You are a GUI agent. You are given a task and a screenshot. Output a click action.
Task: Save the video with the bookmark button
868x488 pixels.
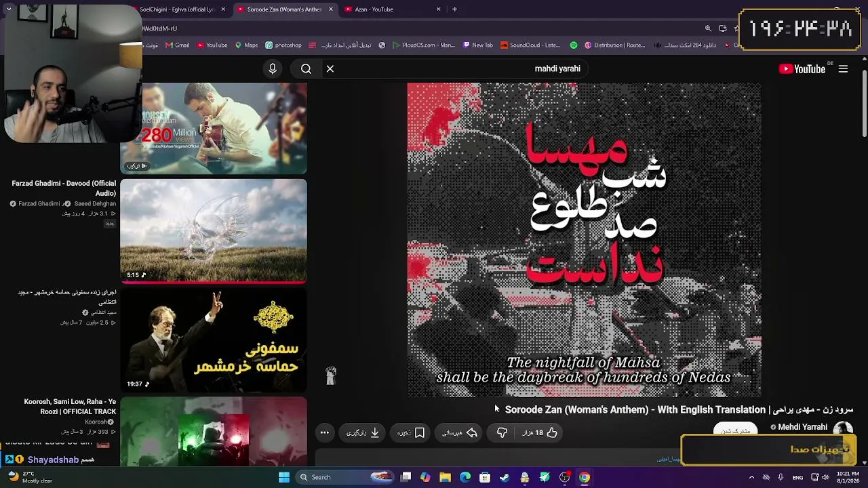pos(411,432)
